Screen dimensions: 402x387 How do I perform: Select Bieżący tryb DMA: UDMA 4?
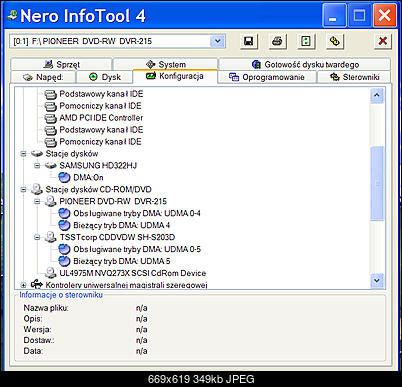[x=122, y=225]
